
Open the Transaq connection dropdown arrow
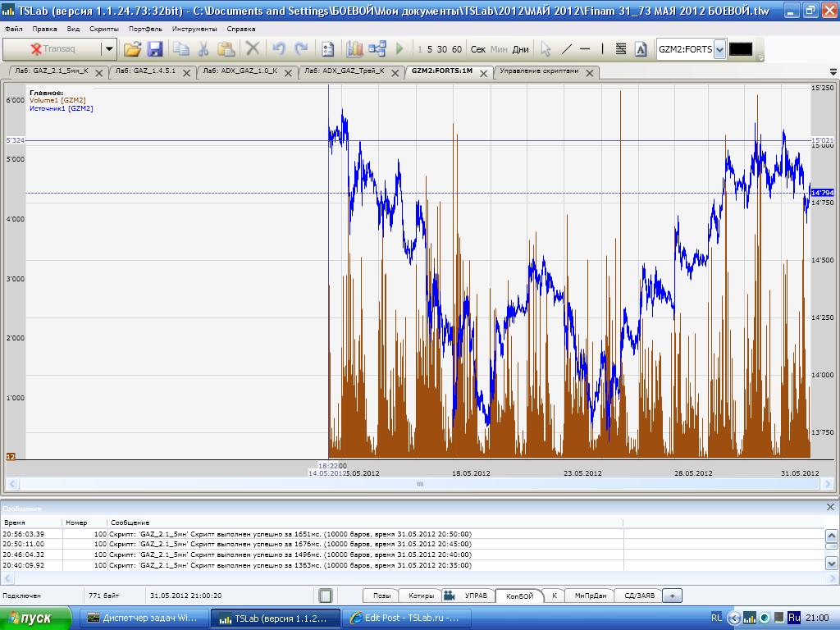[108, 49]
